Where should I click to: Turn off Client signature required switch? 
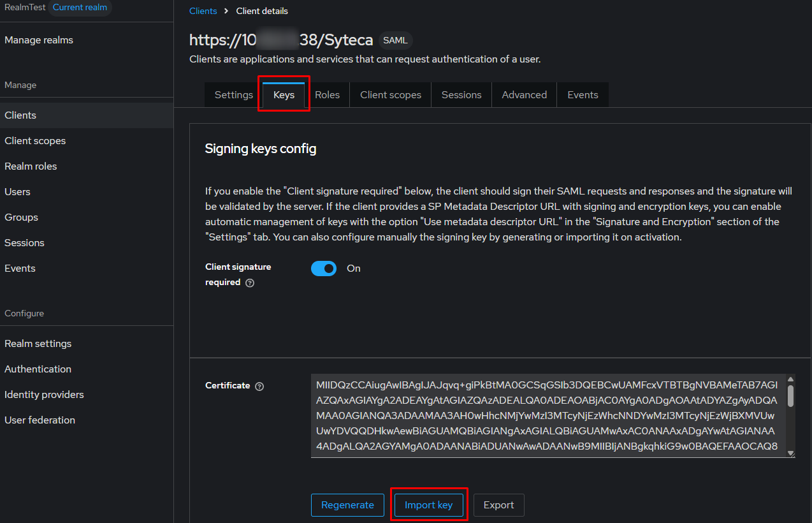pyautogui.click(x=324, y=269)
